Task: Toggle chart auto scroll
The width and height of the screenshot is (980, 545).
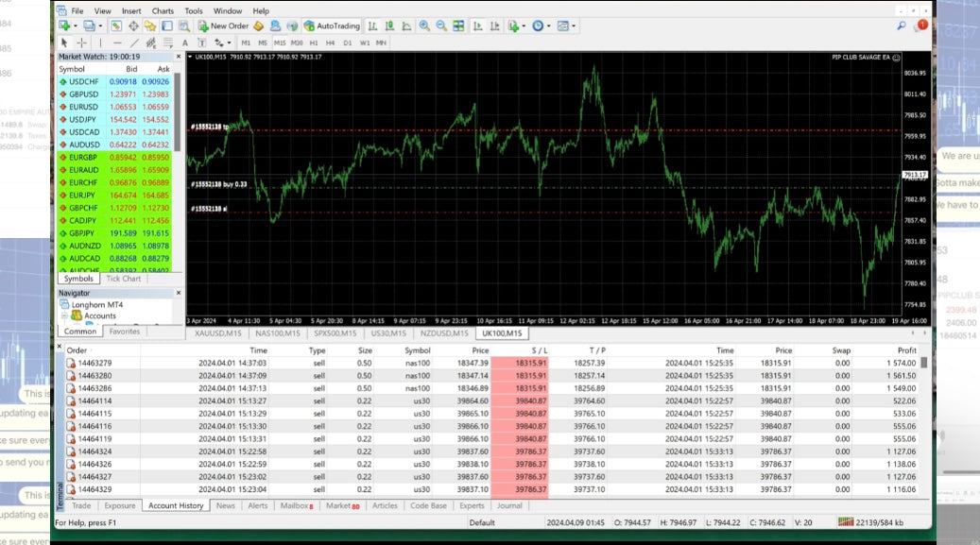Action: (477, 26)
